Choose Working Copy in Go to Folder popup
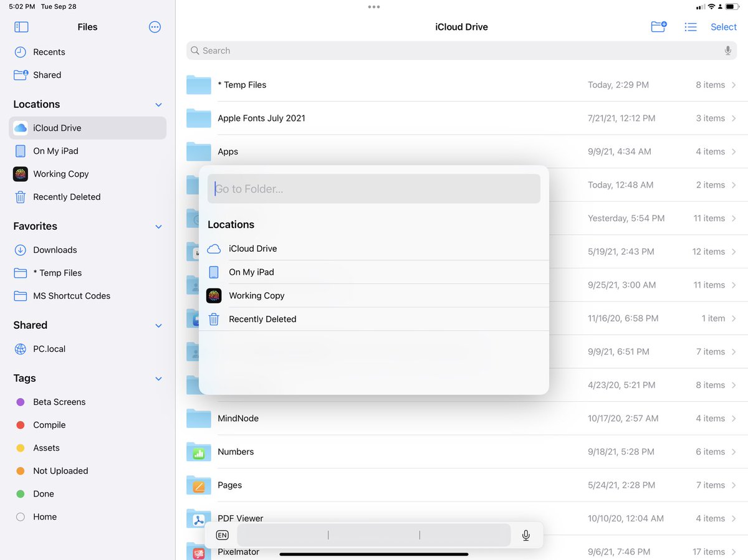The width and height of the screenshot is (748, 560). point(374,296)
